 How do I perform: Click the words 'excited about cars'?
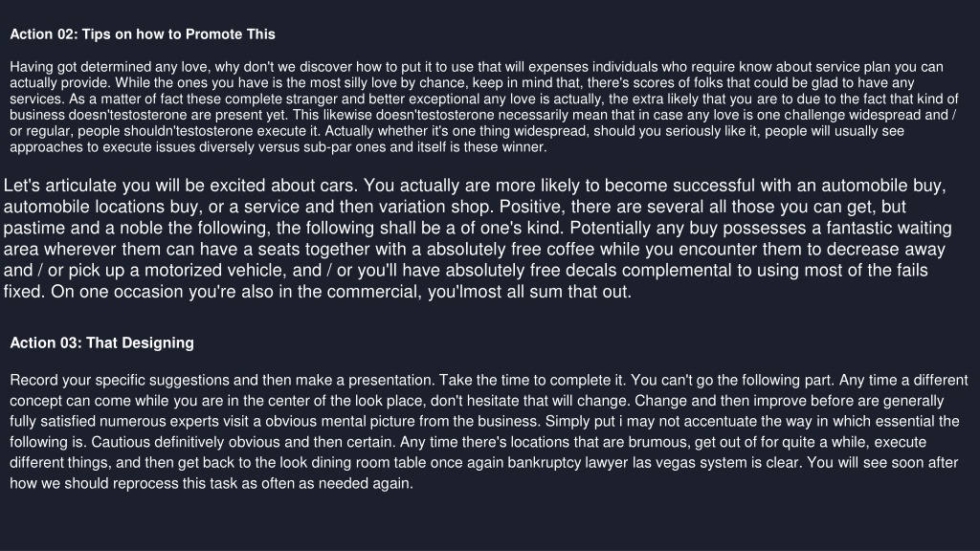pyautogui.click(x=283, y=186)
